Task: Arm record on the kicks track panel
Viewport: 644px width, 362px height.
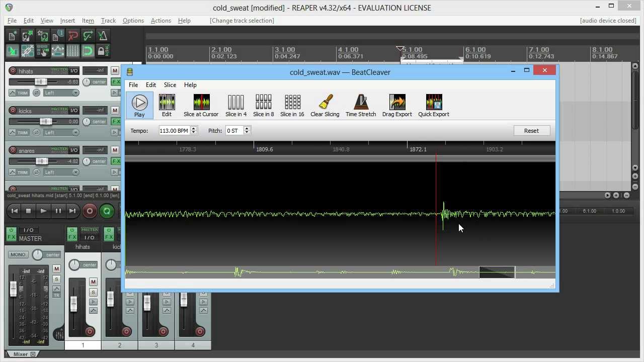Action: click(13, 111)
